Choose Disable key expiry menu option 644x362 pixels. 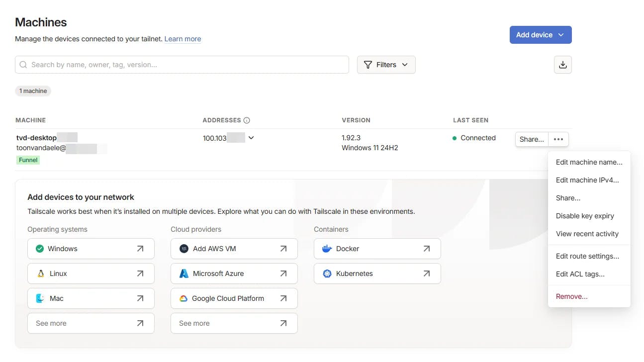(x=585, y=216)
